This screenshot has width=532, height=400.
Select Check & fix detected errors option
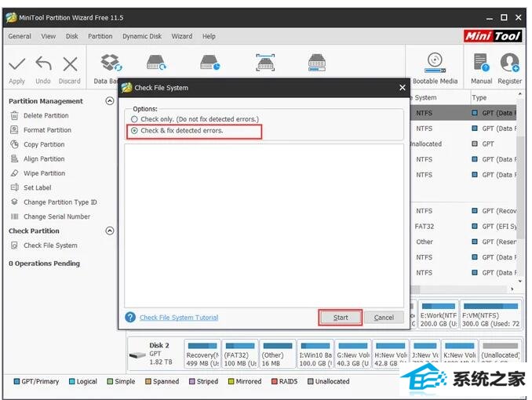(134, 131)
